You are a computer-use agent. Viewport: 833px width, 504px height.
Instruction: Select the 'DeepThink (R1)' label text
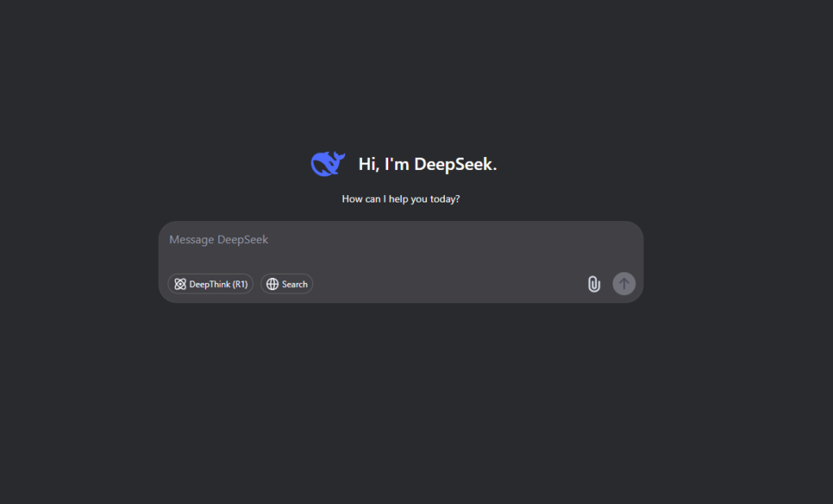point(218,285)
